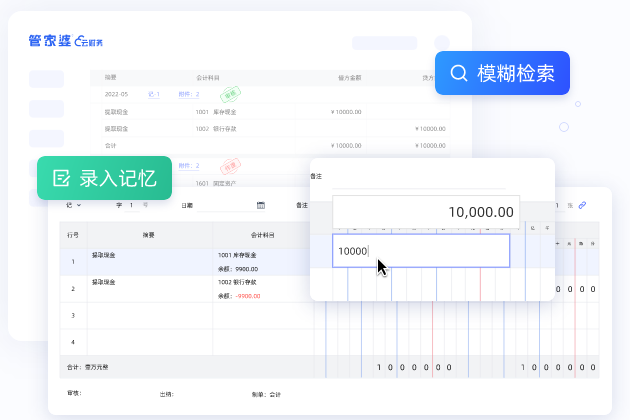
Task: Select row number 4 in entry table
Action: pyautogui.click(x=73, y=342)
